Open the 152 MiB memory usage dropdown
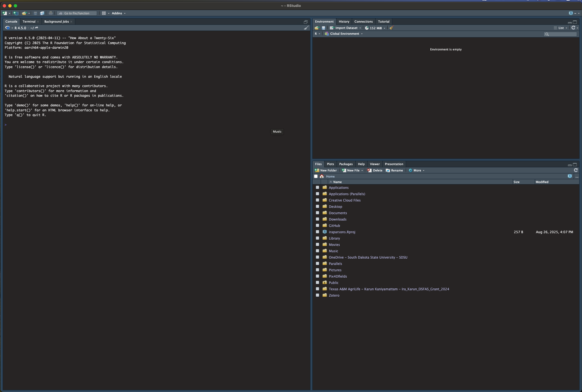 pos(375,28)
